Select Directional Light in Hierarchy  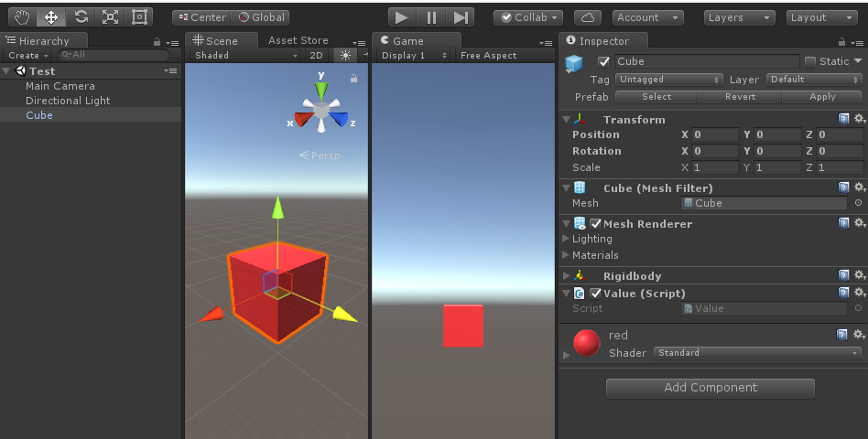pos(68,101)
